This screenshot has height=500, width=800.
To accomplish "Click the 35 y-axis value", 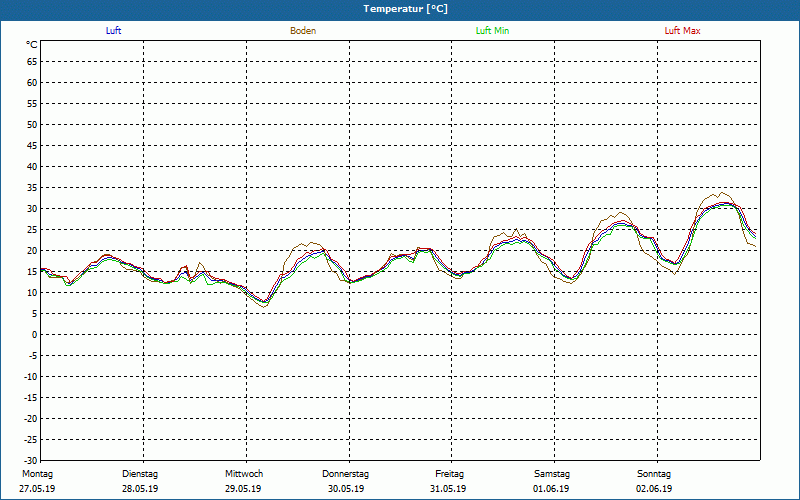I will (x=32, y=188).
